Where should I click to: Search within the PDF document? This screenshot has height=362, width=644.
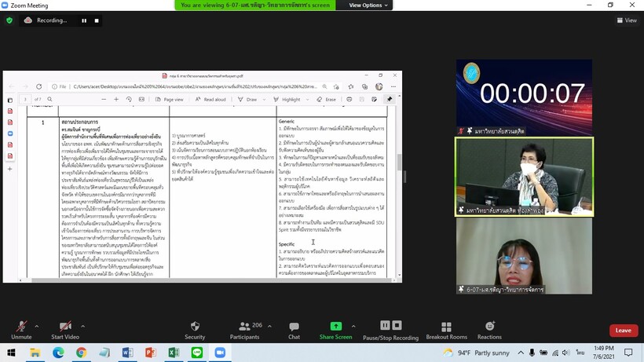[49, 99]
